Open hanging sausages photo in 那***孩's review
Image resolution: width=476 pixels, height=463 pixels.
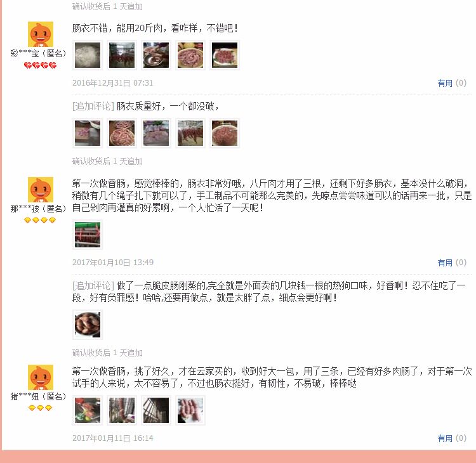tap(88, 235)
